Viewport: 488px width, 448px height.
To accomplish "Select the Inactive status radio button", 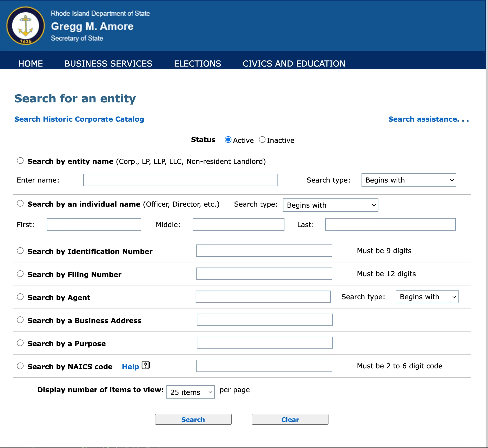I will tap(262, 140).
